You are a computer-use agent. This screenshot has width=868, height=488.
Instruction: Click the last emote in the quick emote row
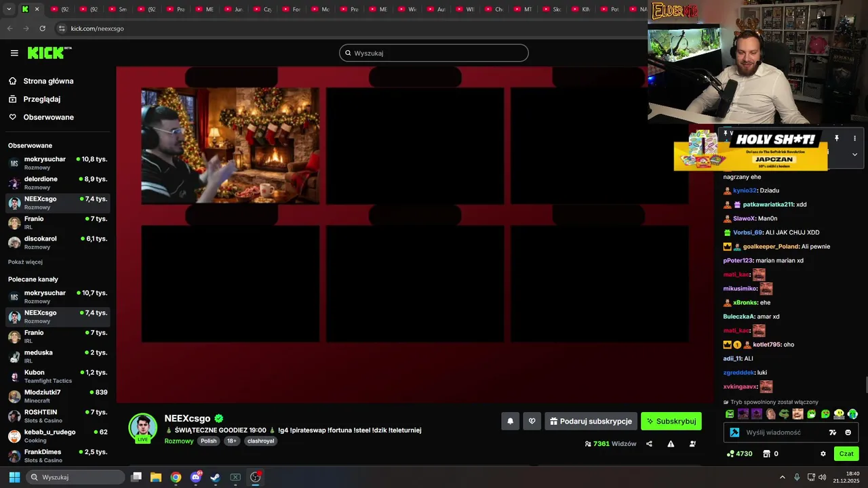(x=852, y=413)
